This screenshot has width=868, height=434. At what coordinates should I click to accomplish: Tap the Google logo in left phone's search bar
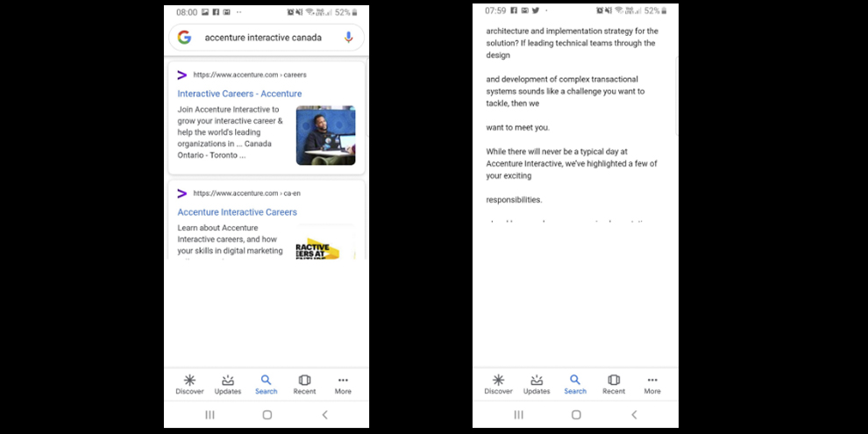pyautogui.click(x=184, y=38)
